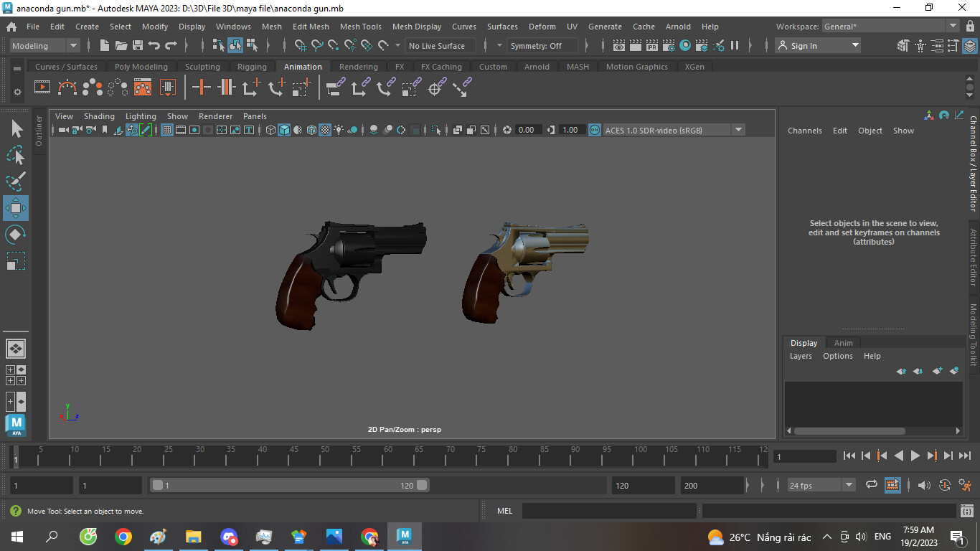Pick the Scale tool in the toolbox
This screenshot has width=980, height=551.
coord(16,261)
